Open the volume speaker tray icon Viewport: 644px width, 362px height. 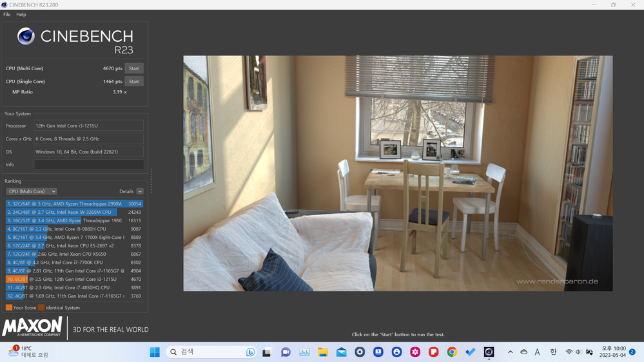[579, 352]
